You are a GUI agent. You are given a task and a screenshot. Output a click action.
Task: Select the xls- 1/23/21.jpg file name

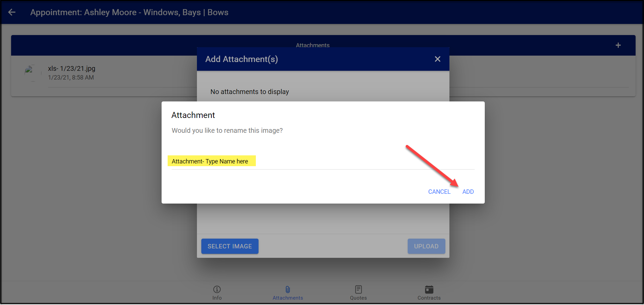[71, 68]
